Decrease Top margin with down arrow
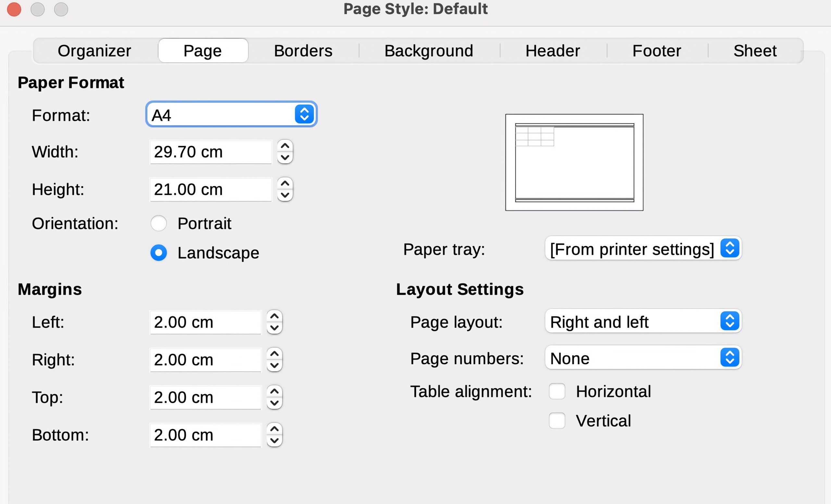The height and width of the screenshot is (504, 831). click(x=275, y=403)
